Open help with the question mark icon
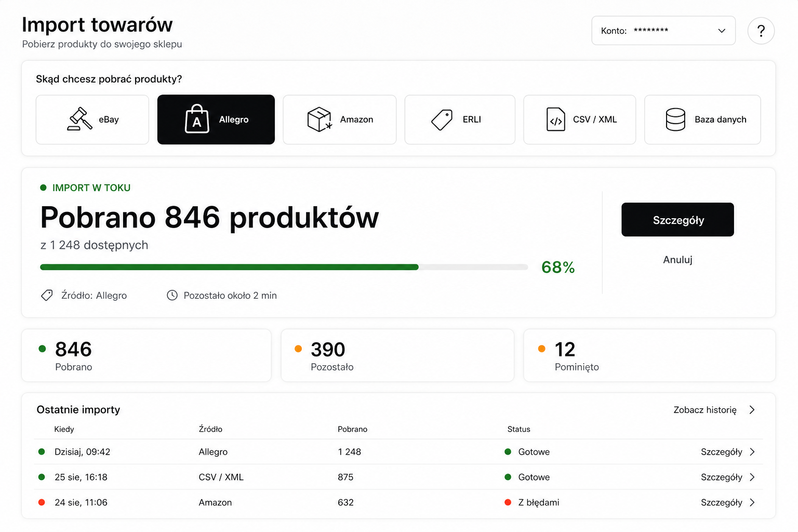The width and height of the screenshot is (798, 532). tap(761, 31)
